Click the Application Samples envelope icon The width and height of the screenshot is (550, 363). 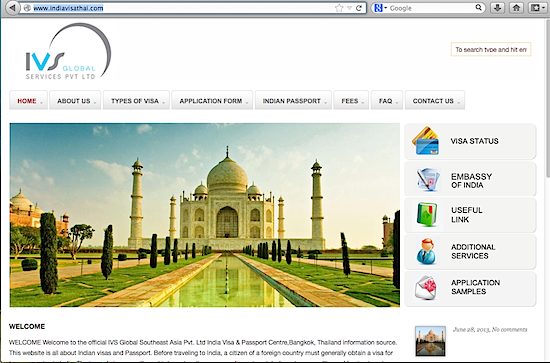click(x=425, y=288)
